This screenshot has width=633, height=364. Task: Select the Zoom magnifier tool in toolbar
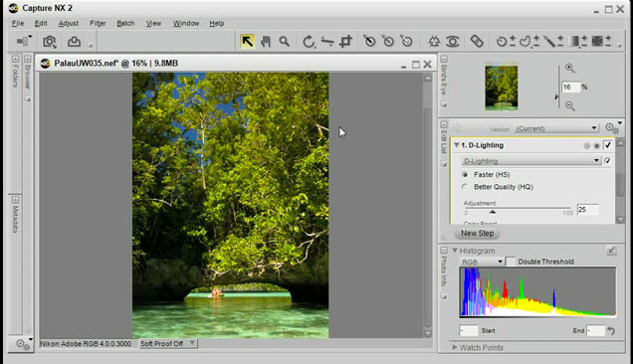(x=285, y=41)
